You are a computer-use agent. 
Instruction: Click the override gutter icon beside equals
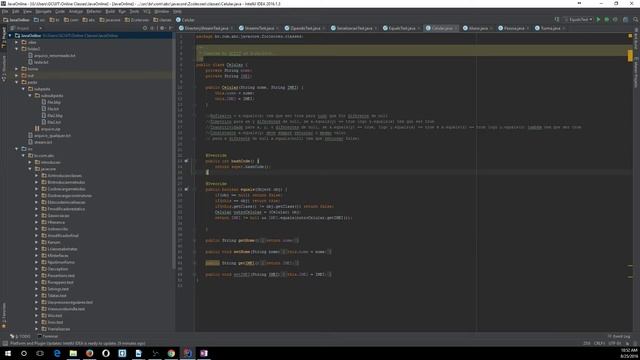coord(186,189)
